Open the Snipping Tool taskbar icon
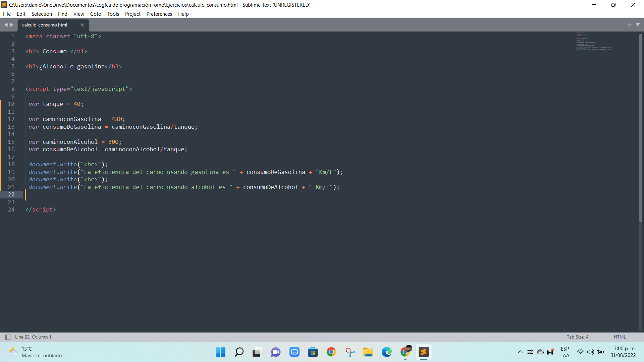Image resolution: width=644 pixels, height=362 pixels. (x=350, y=352)
